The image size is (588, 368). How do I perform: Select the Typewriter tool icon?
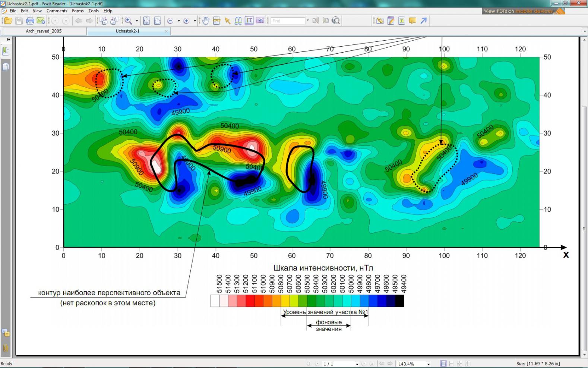[401, 21]
